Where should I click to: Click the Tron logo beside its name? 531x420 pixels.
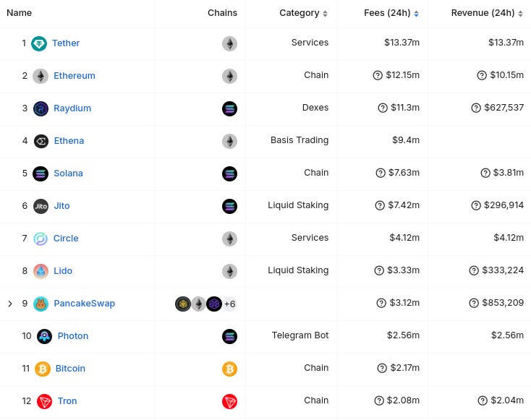pos(44,401)
